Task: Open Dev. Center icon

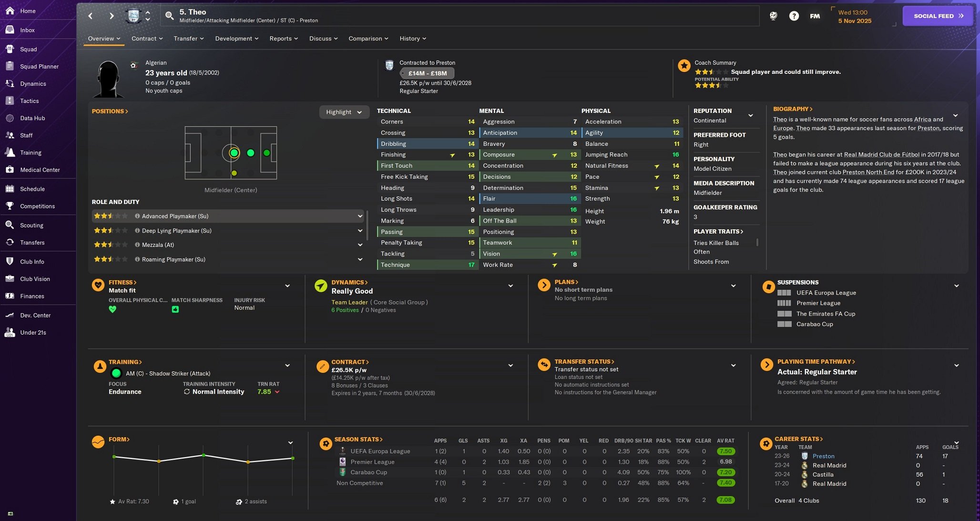Action: [10, 315]
